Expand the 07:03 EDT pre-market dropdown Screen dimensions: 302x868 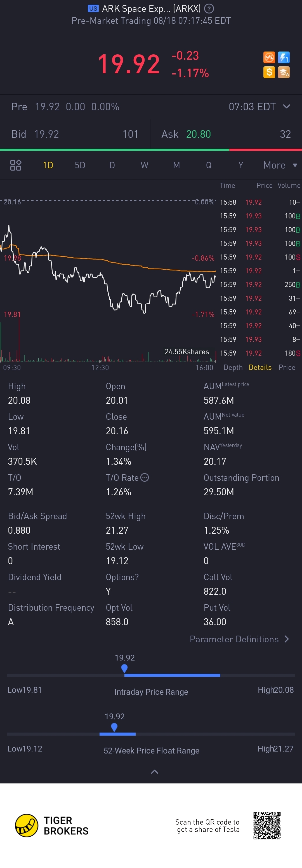(x=287, y=106)
